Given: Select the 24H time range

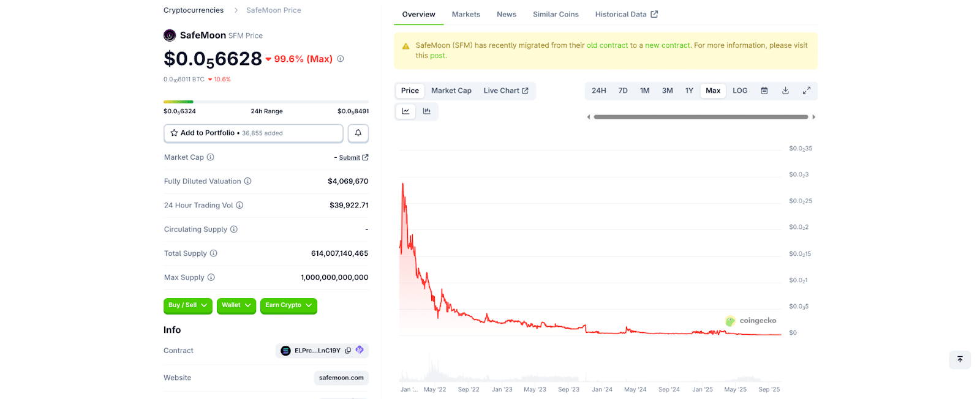Looking at the screenshot, I should click(x=599, y=91).
